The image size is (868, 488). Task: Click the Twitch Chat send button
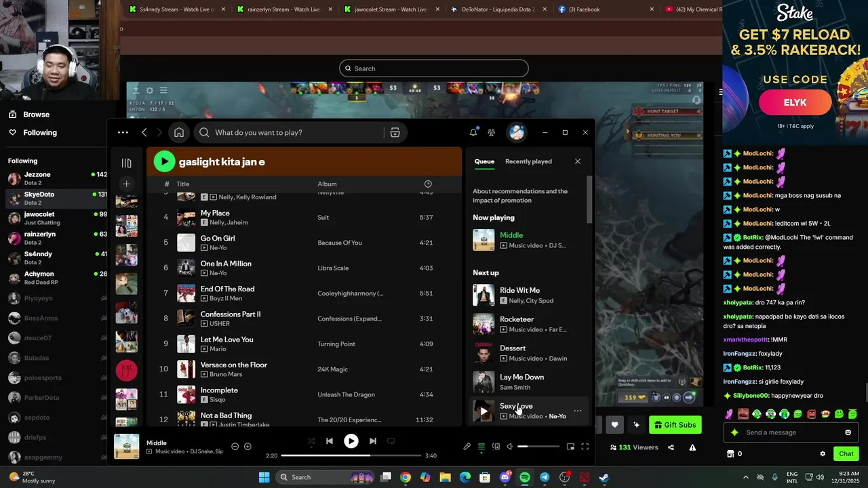tap(846, 453)
